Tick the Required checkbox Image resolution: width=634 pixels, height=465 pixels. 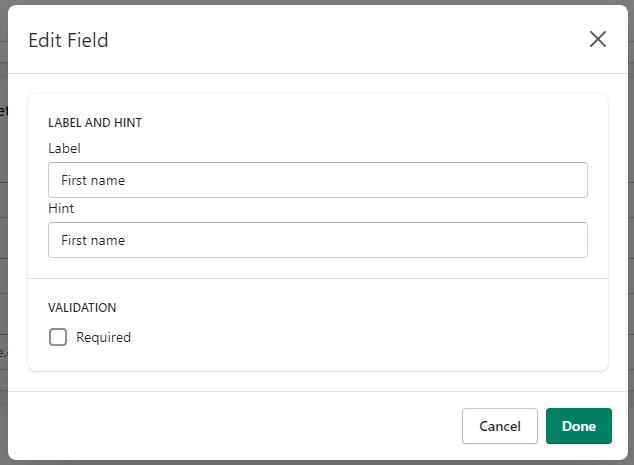tap(58, 337)
